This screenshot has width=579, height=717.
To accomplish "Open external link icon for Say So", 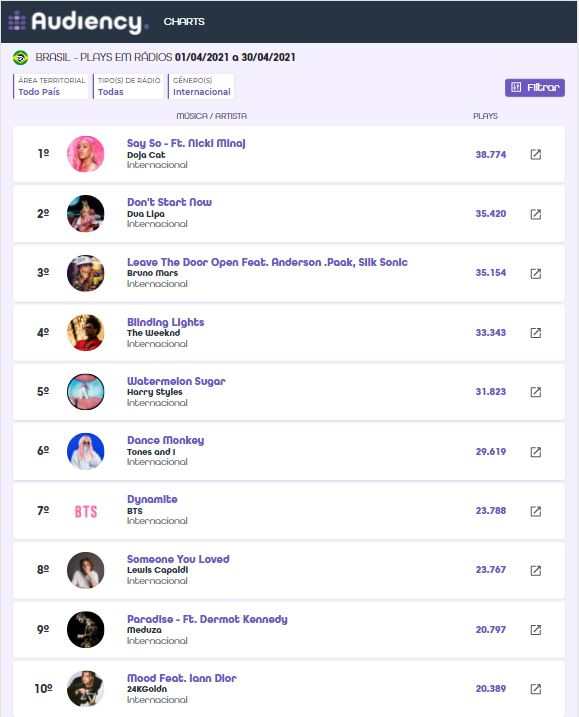I will point(536,155).
